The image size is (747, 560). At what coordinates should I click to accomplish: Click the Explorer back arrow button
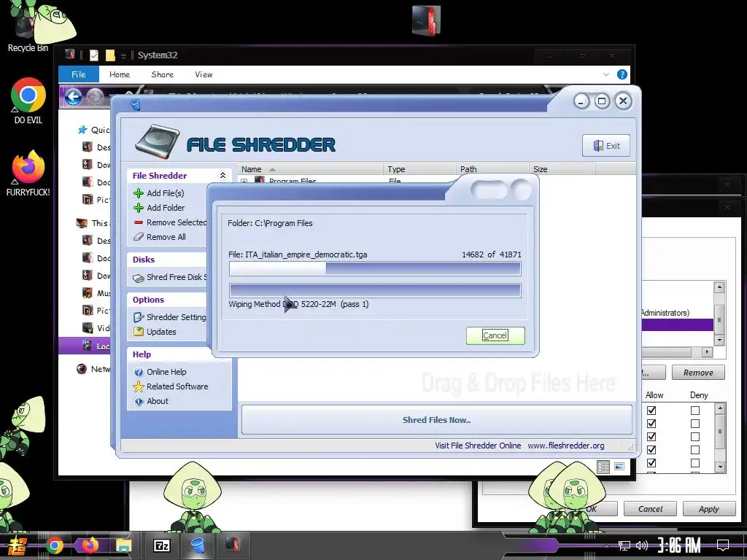click(73, 97)
